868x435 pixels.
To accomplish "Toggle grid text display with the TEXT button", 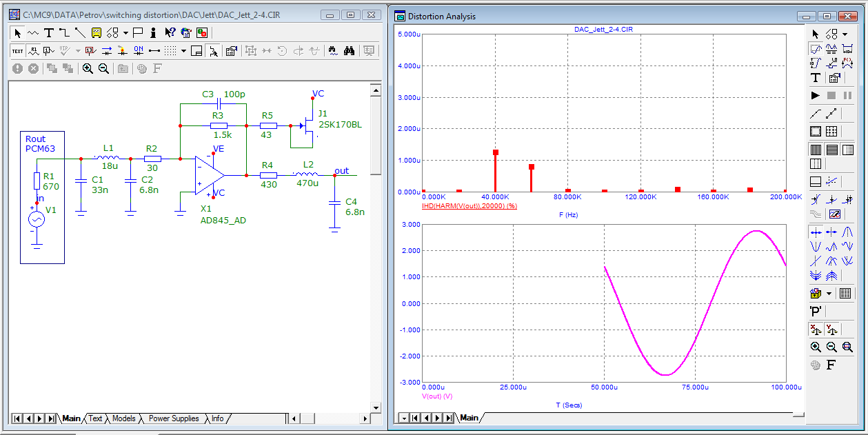I will (18, 50).
